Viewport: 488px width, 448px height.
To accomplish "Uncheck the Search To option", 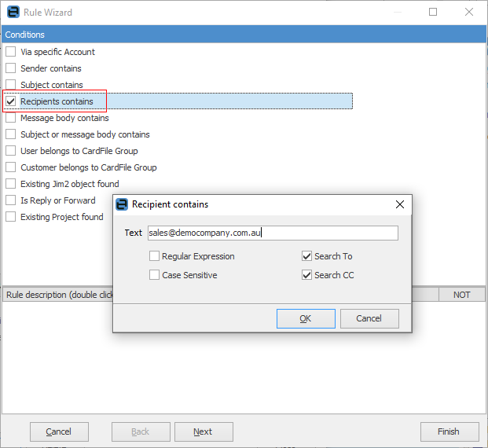I will pyautogui.click(x=307, y=256).
